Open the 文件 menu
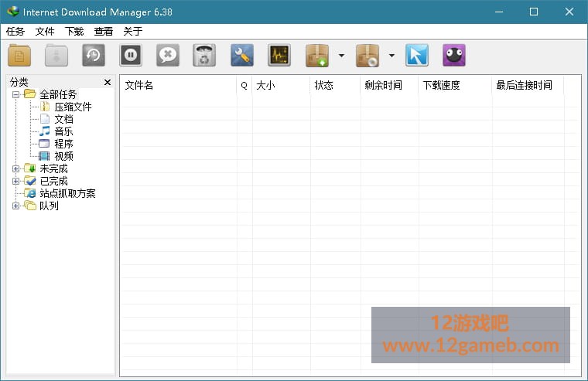 coord(45,32)
